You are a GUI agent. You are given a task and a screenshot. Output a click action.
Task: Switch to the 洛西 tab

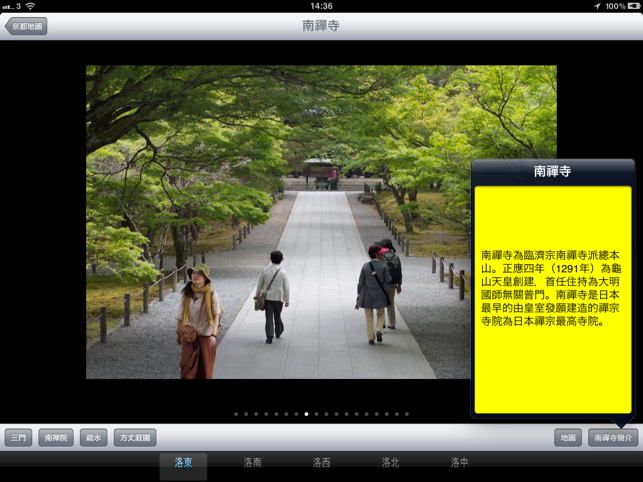coord(322,463)
